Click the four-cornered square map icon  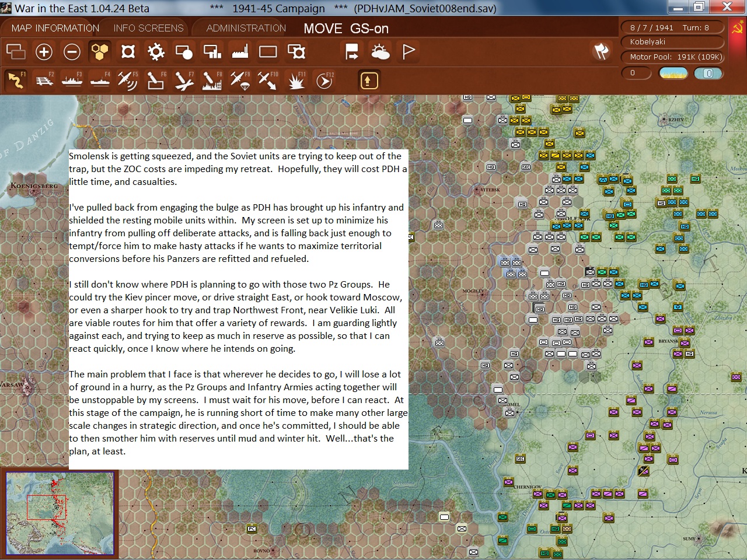(x=128, y=52)
